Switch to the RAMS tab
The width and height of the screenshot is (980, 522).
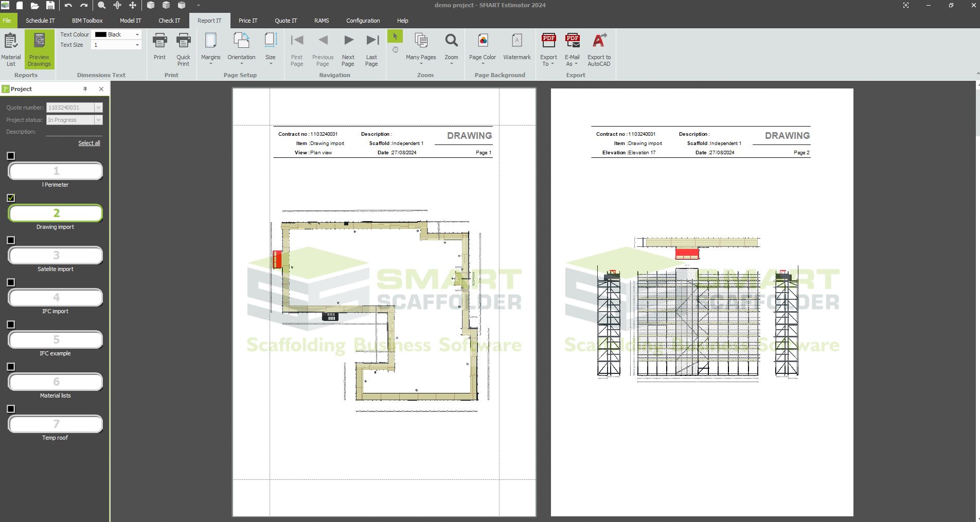(x=322, y=21)
